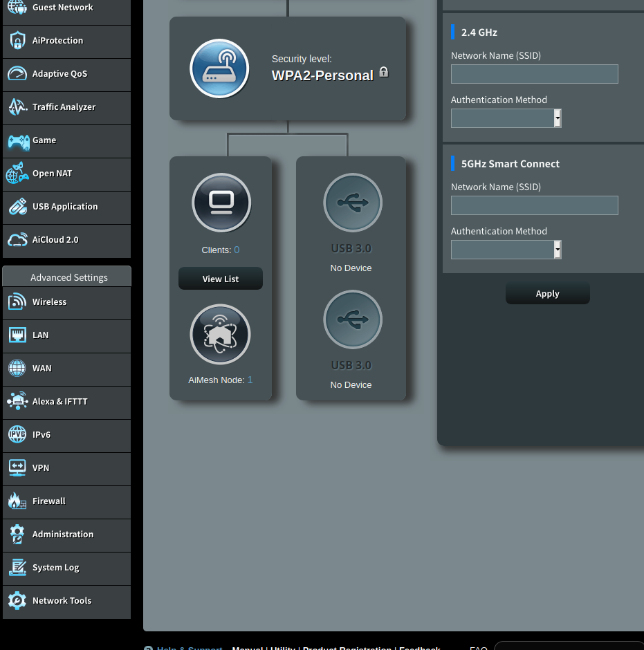View the System Log page
This screenshot has width=644, height=650.
[x=66, y=568]
